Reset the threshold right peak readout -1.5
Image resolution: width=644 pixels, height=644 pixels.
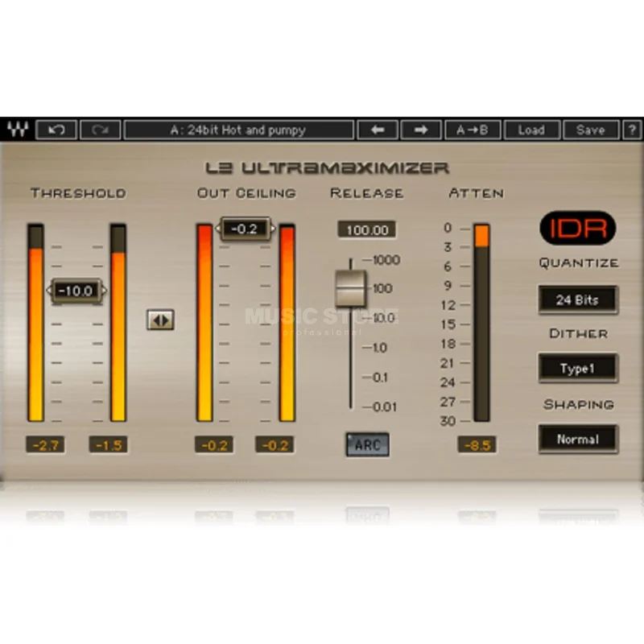point(109,445)
